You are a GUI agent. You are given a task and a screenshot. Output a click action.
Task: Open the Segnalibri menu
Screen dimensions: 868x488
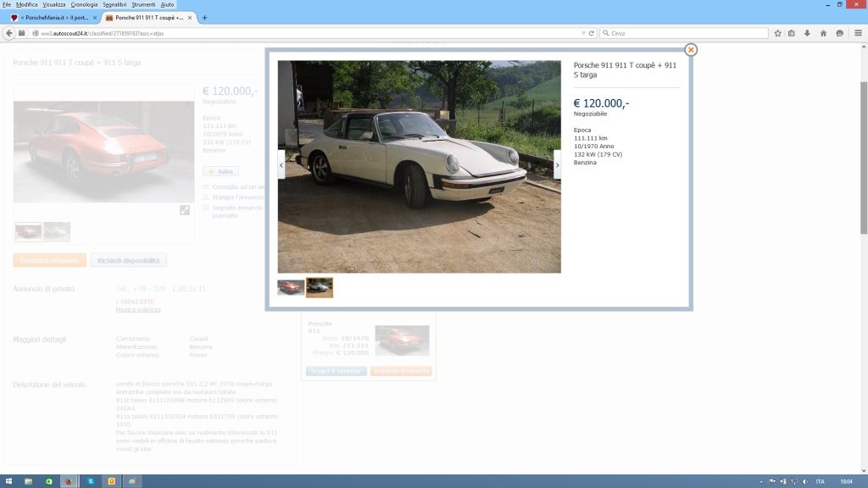pos(114,4)
